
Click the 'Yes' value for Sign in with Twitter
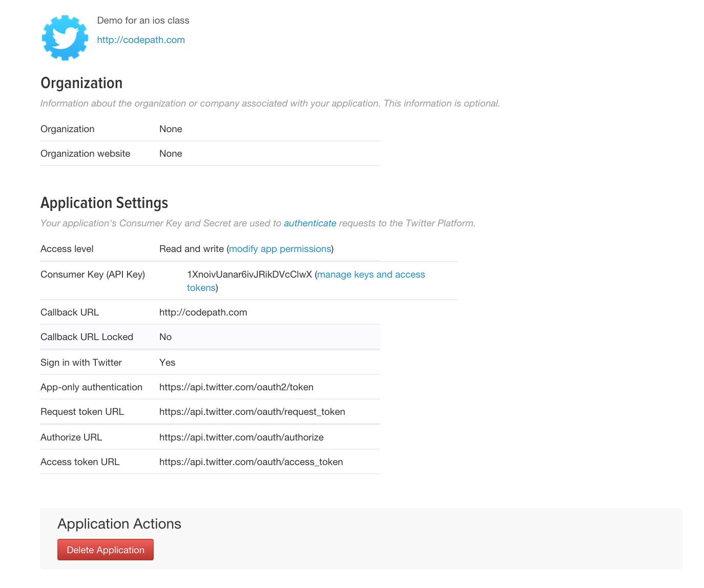(x=168, y=363)
